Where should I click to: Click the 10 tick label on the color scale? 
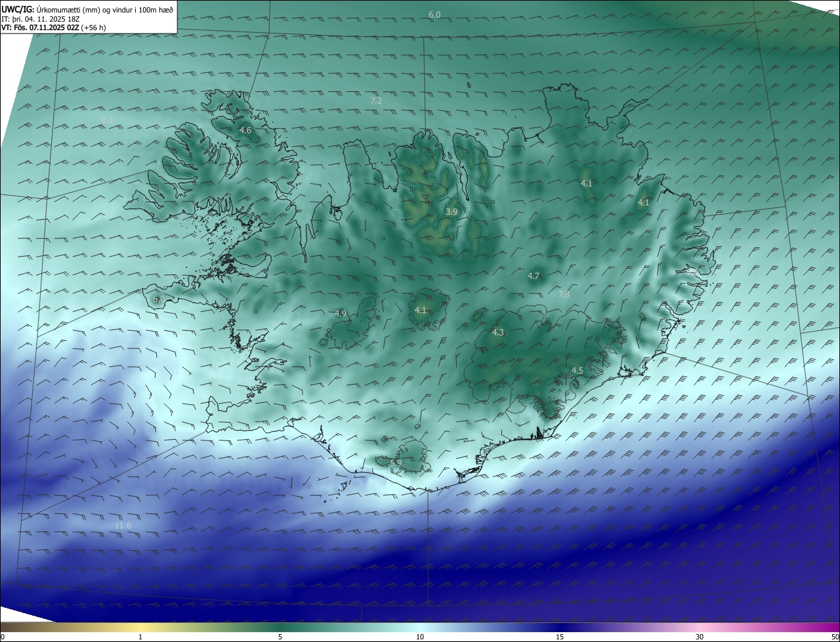tap(420, 637)
